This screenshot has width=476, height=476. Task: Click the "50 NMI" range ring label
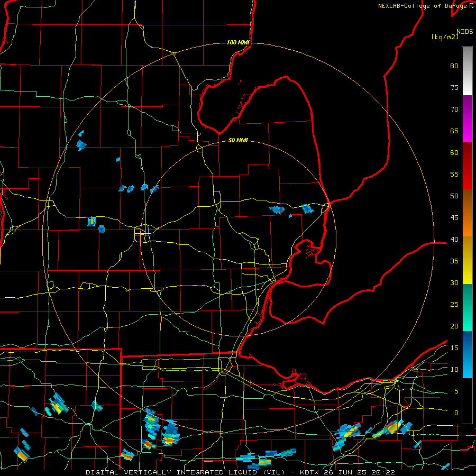click(x=238, y=140)
